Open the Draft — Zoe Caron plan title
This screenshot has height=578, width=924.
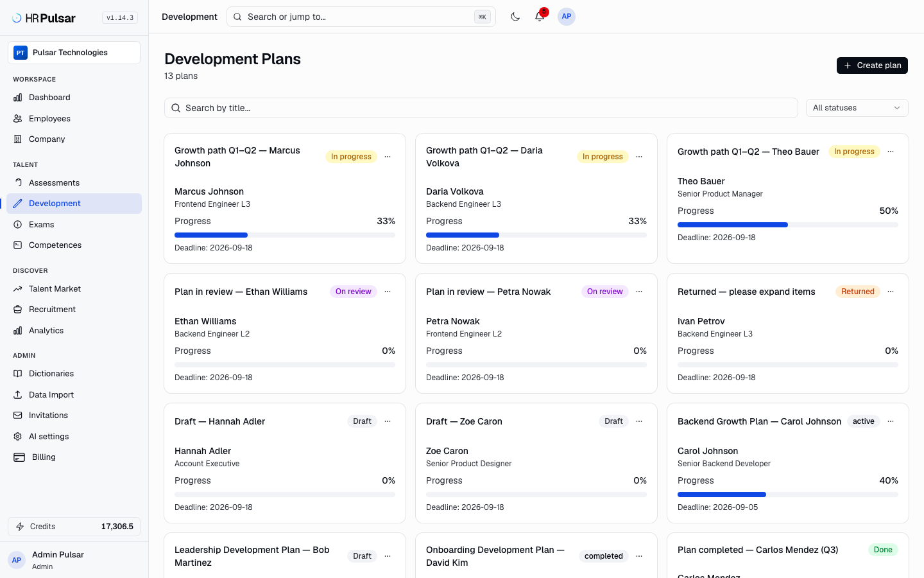(x=464, y=421)
